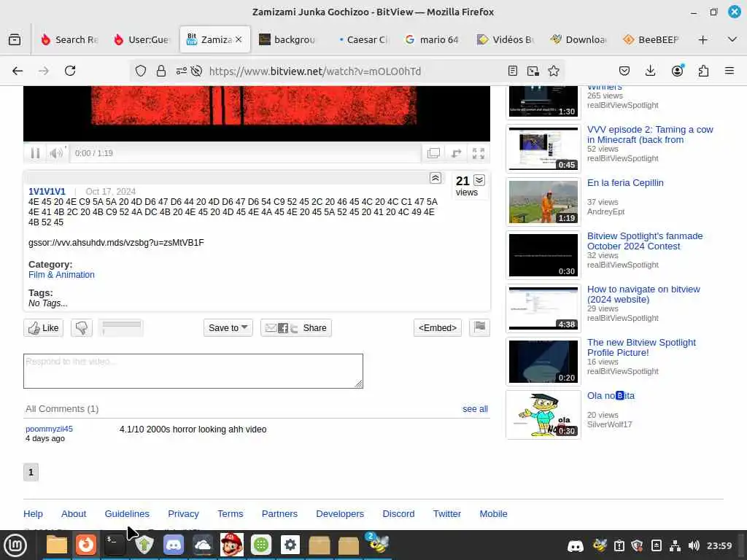
Task: Expand the views statistics arrow
Action: tap(479, 180)
